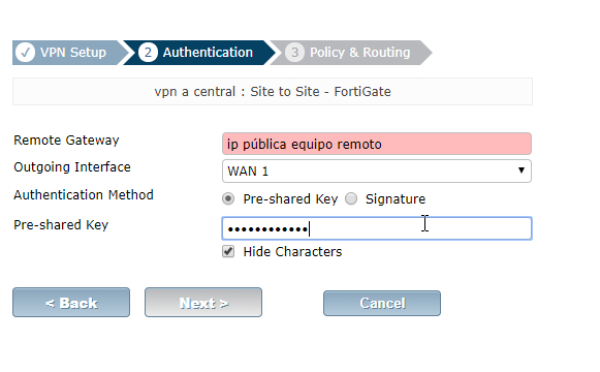600x372 pixels.
Task: Focus the Remote Gateway red input field
Action: [377, 144]
